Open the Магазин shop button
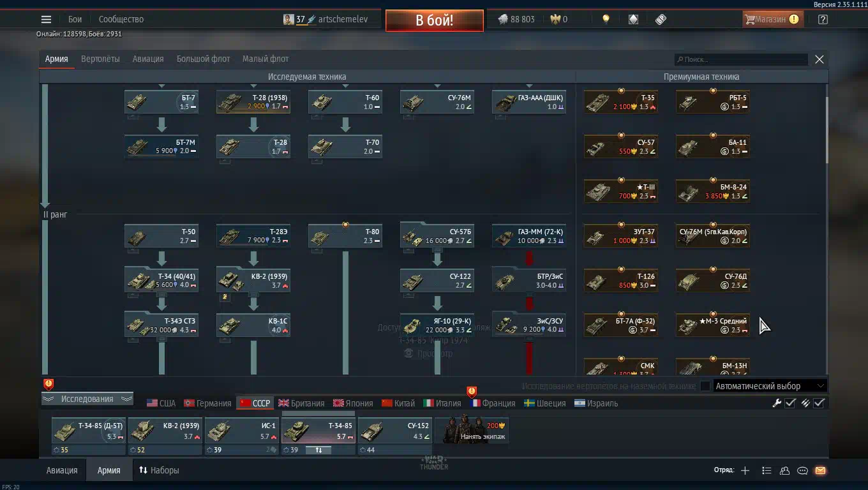Viewport: 868px width, 490px height. point(772,19)
